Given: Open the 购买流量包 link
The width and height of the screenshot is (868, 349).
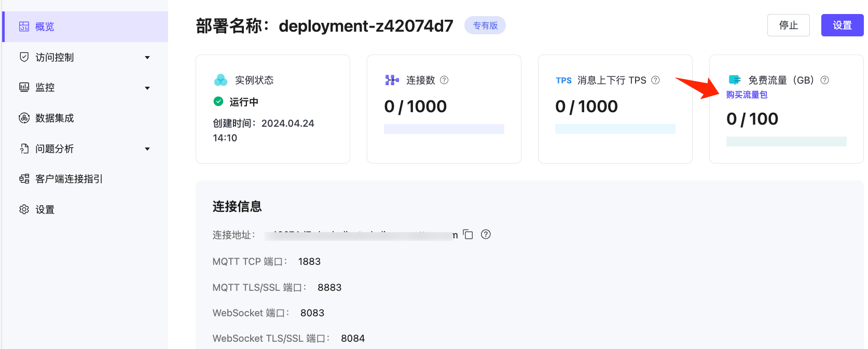Looking at the screenshot, I should [747, 95].
